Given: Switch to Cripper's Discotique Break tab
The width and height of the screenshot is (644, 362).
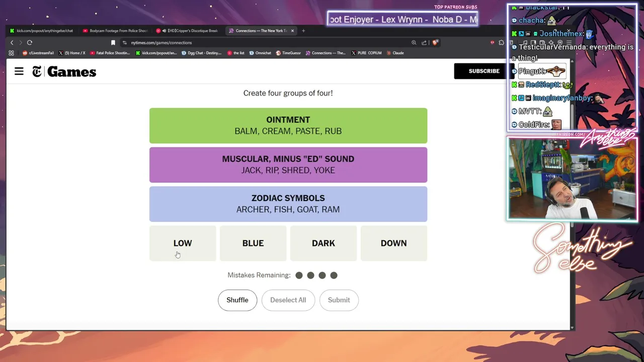Looking at the screenshot, I should click(x=188, y=31).
